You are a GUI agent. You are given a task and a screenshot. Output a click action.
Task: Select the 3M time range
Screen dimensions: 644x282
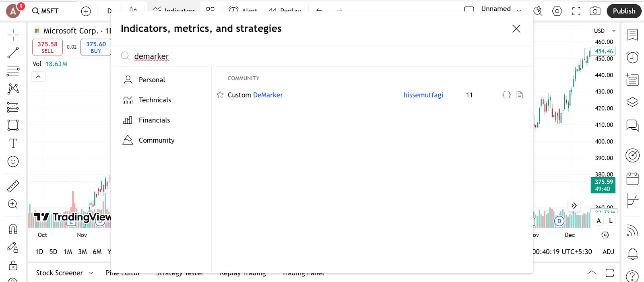83,252
